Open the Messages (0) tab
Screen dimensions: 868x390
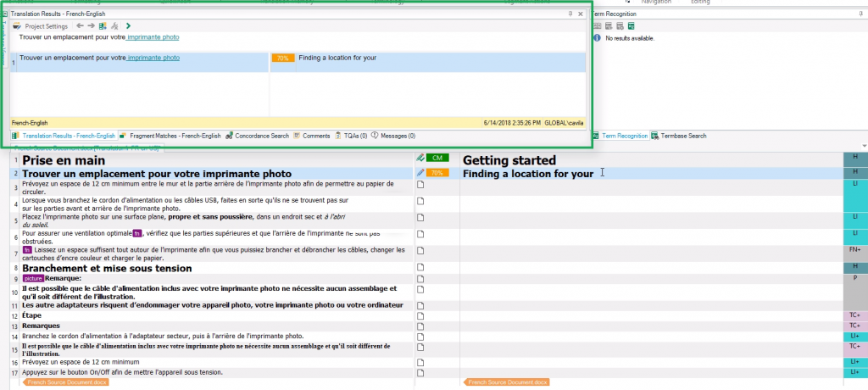coord(393,136)
